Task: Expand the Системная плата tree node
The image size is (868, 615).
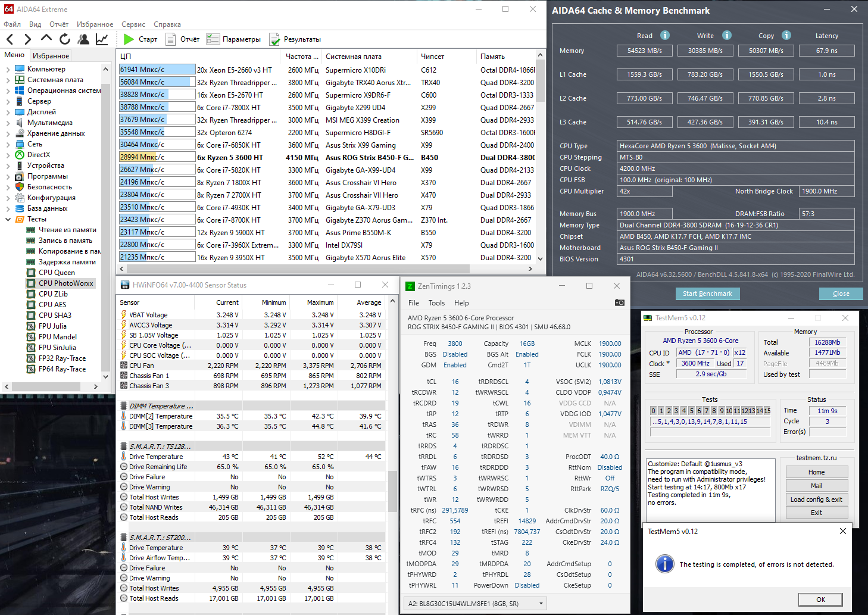Action: tap(8, 80)
